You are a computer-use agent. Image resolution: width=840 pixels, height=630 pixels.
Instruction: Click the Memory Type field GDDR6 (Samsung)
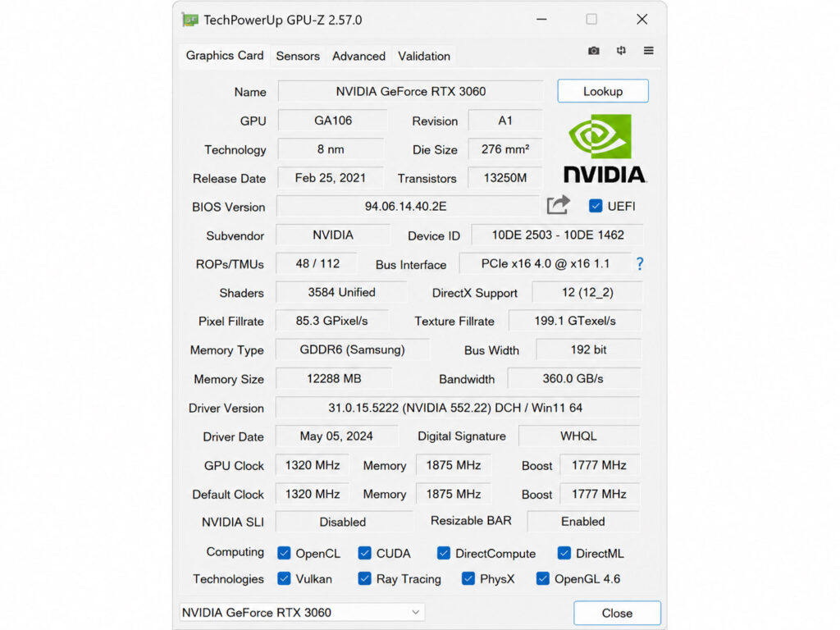pyautogui.click(x=352, y=349)
